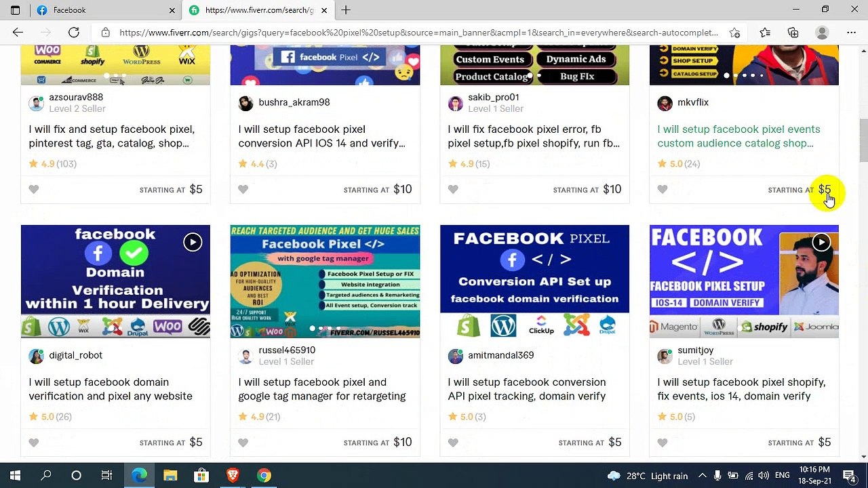Open the fix facebook pixel error gig title
Image resolution: width=868 pixels, height=488 pixels.
pos(534,136)
